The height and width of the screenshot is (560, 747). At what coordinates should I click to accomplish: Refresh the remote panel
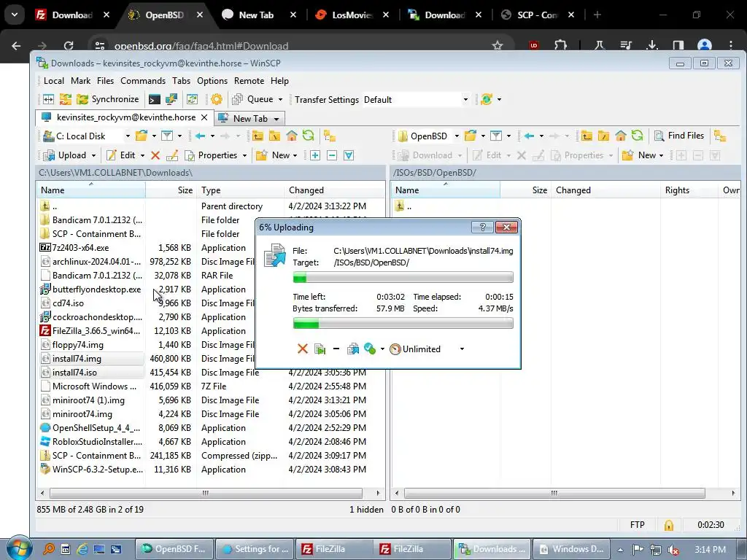[637, 136]
